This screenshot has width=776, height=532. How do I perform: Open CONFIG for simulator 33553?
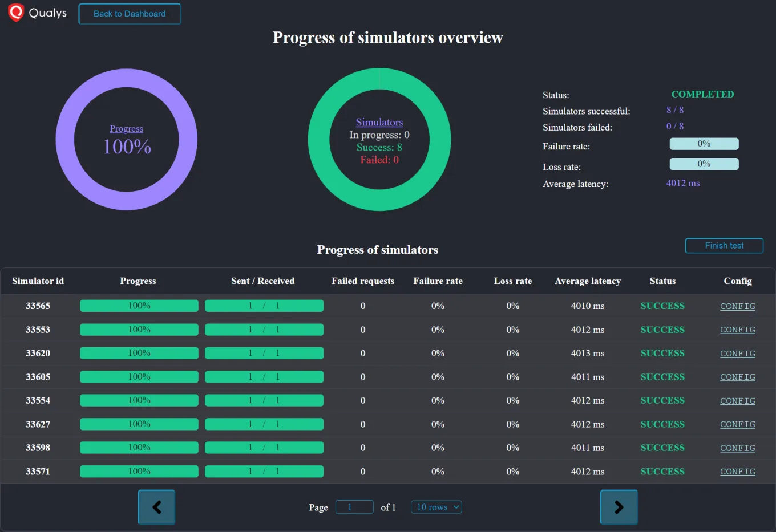tap(737, 330)
